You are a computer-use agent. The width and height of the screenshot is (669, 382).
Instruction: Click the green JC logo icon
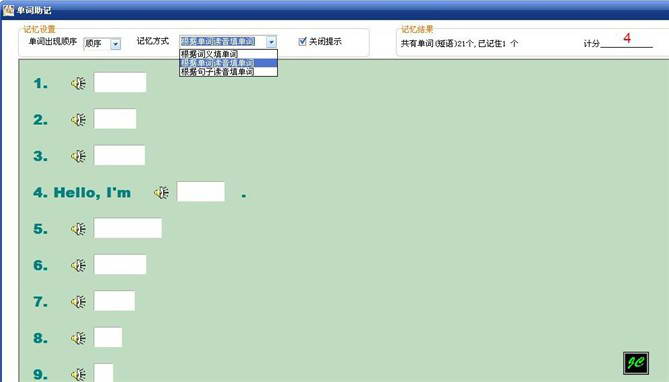636,363
